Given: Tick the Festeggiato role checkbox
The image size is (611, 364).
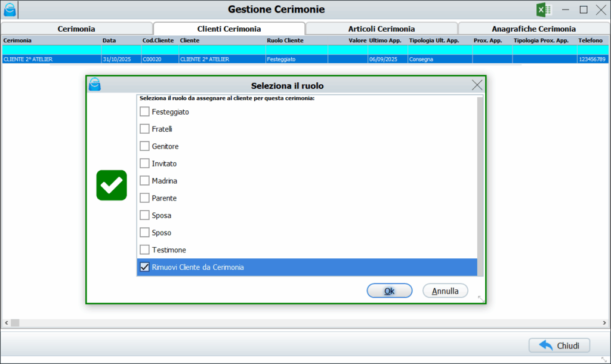Looking at the screenshot, I should click(144, 112).
